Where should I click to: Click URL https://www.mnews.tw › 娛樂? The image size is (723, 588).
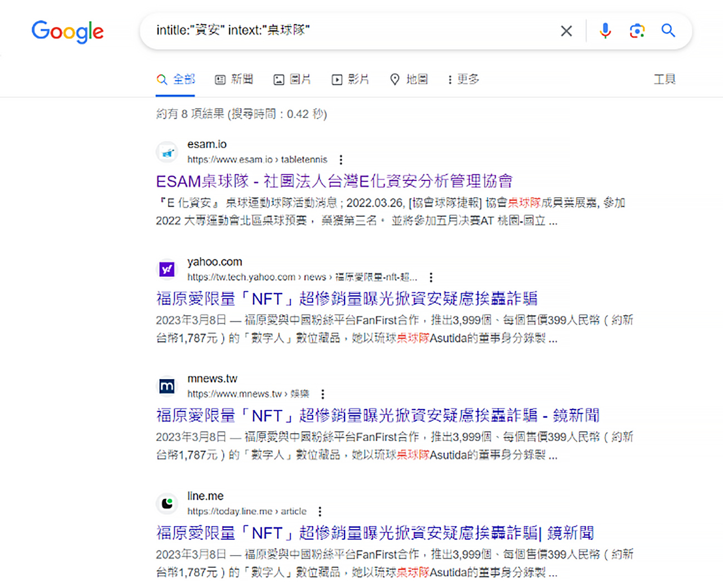(x=248, y=394)
